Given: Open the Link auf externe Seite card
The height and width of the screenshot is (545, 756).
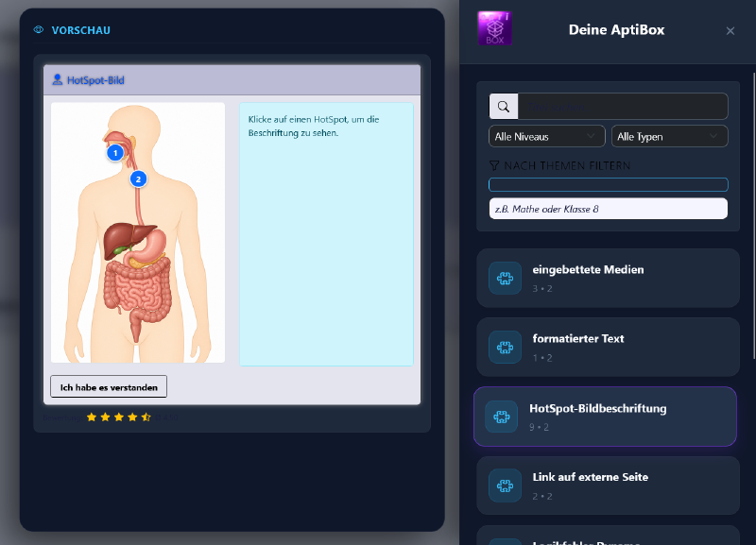Looking at the screenshot, I should (x=608, y=485).
